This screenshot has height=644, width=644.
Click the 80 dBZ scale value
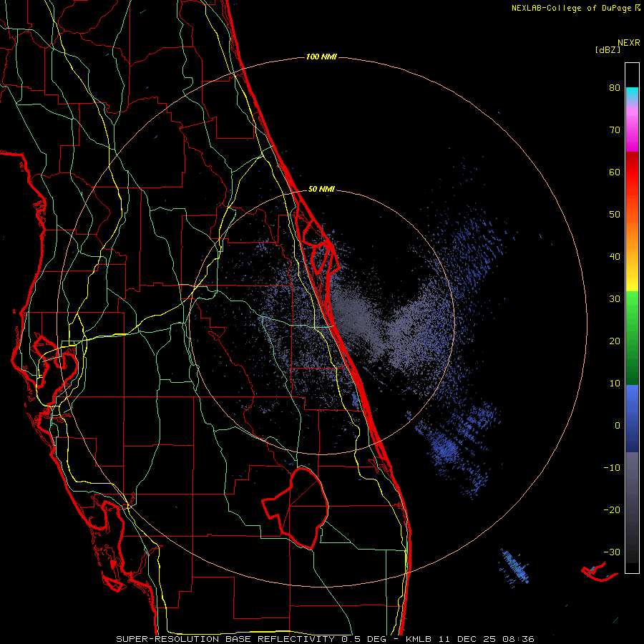615,87
